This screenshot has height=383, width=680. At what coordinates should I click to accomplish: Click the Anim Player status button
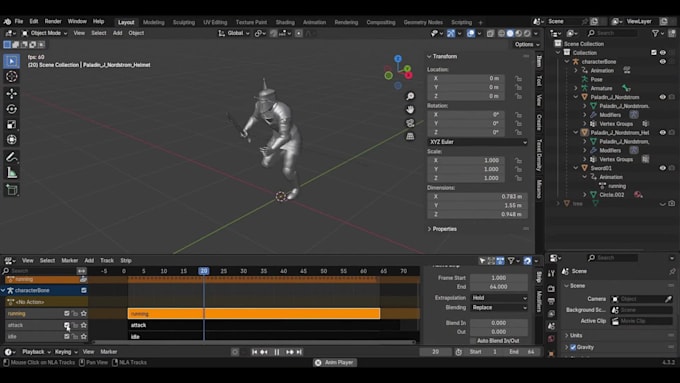335,363
